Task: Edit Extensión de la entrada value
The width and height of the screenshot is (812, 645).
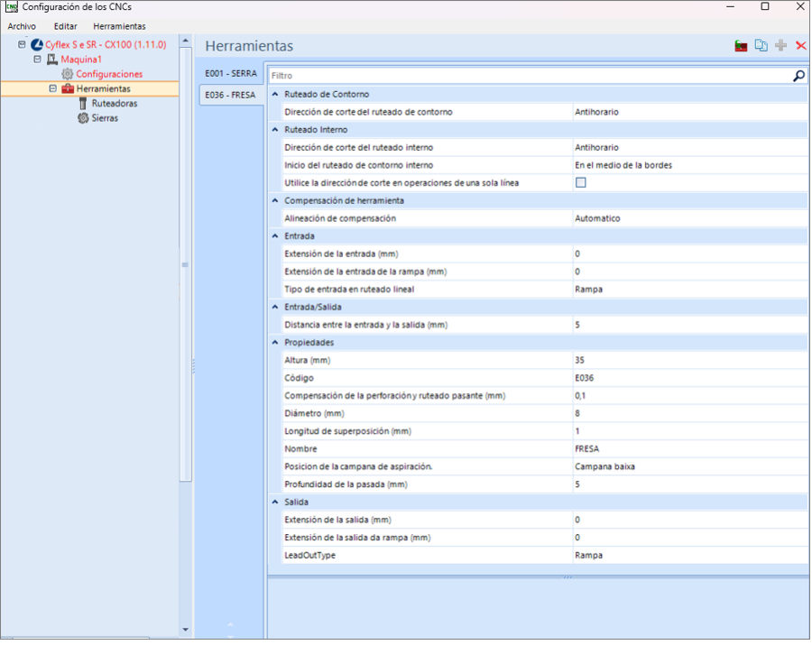Action: 690,254
